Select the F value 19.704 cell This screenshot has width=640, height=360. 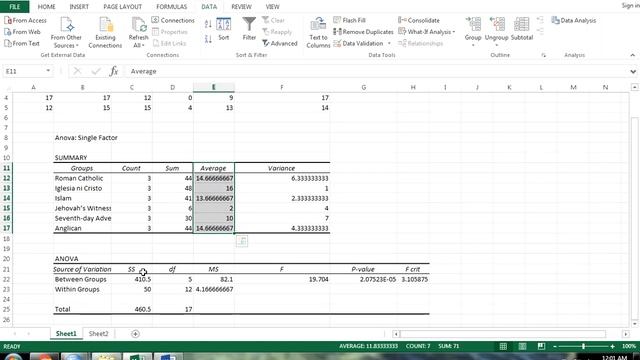(x=282, y=279)
